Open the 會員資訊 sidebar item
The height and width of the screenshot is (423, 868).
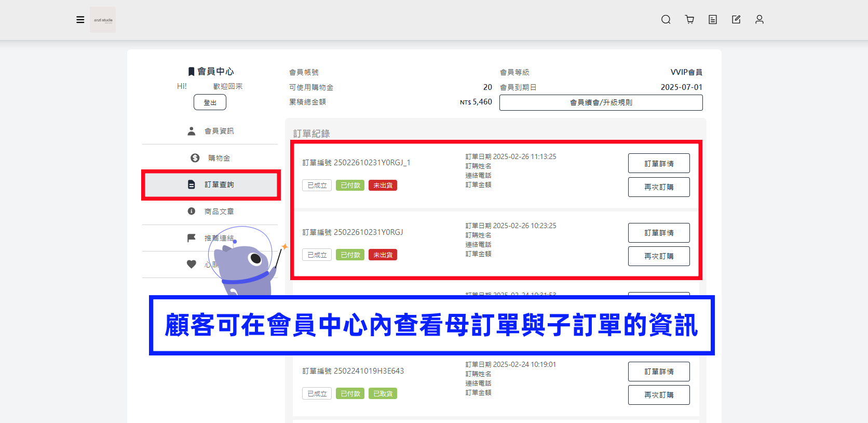click(x=210, y=131)
